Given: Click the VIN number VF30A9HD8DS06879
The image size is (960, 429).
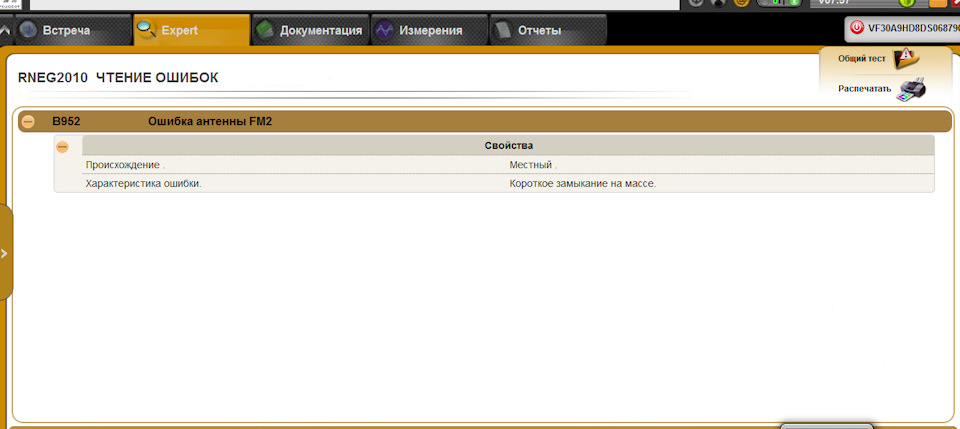Looking at the screenshot, I should pyautogui.click(x=913, y=28).
